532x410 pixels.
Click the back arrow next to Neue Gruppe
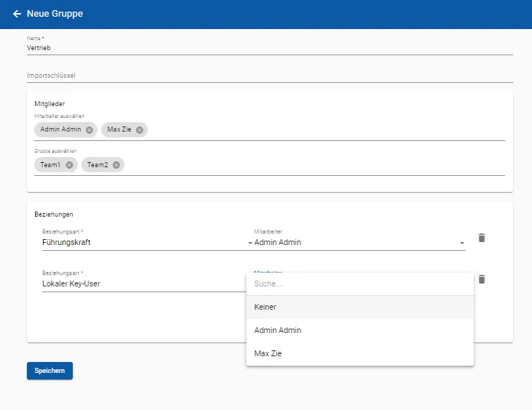point(17,14)
